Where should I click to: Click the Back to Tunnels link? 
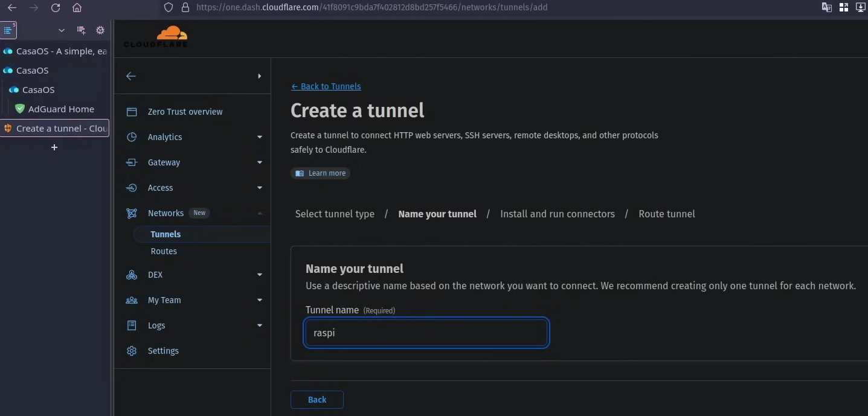tap(326, 86)
